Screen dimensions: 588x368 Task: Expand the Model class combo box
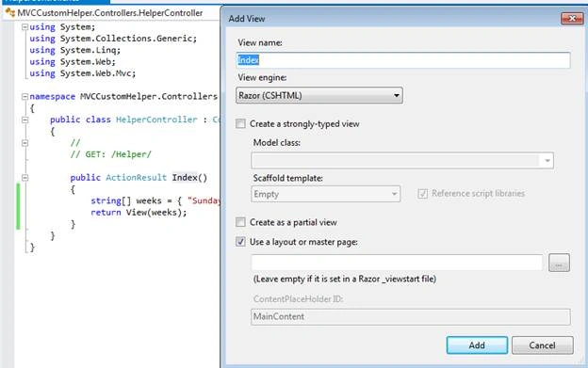402,161
